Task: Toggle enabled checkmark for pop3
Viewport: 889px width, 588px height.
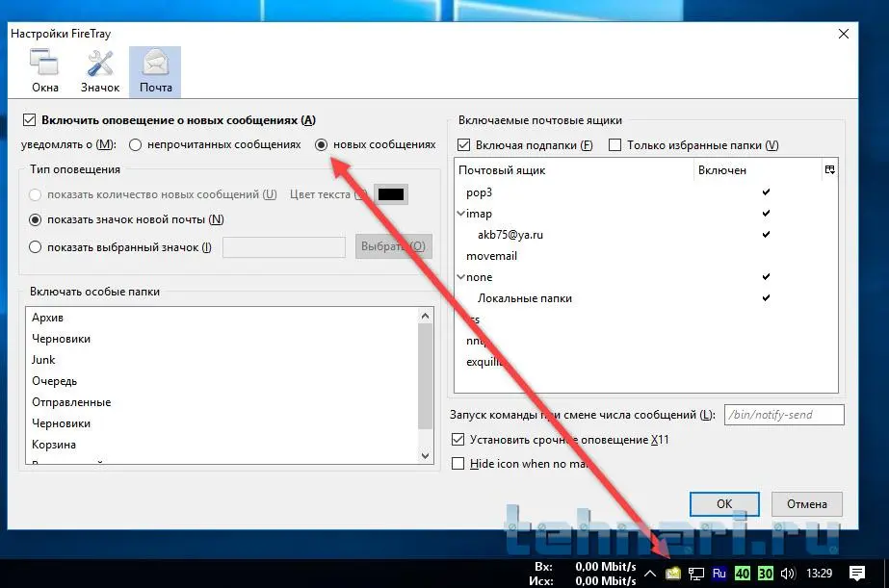Action: 766,192
